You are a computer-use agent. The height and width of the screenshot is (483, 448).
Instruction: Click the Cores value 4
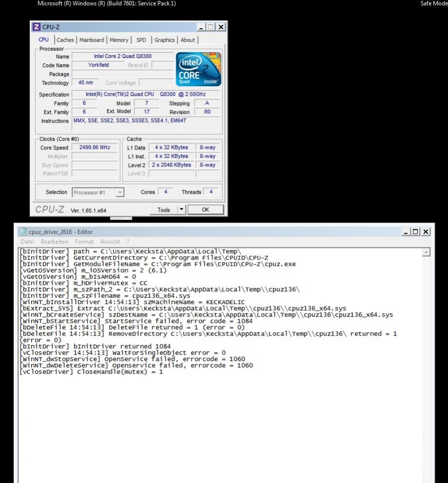pos(165,192)
